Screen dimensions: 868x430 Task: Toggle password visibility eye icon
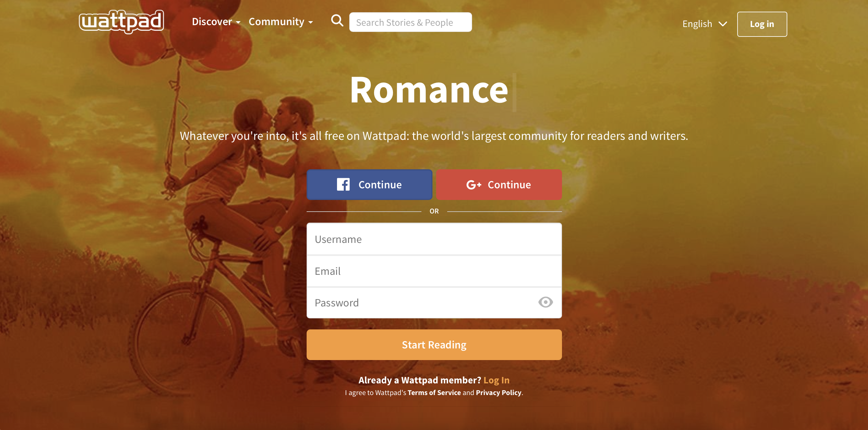[x=545, y=302]
